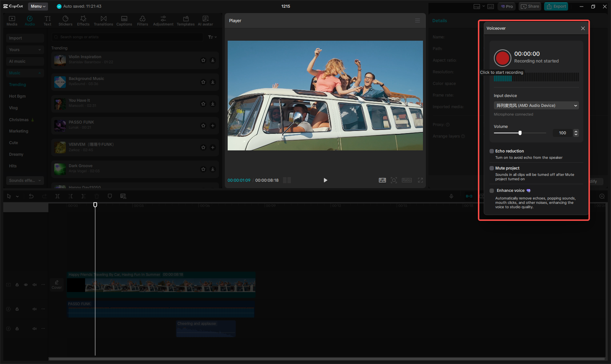Image resolution: width=611 pixels, height=364 pixels.
Task: Open the Input device dropdown
Action: (536, 106)
